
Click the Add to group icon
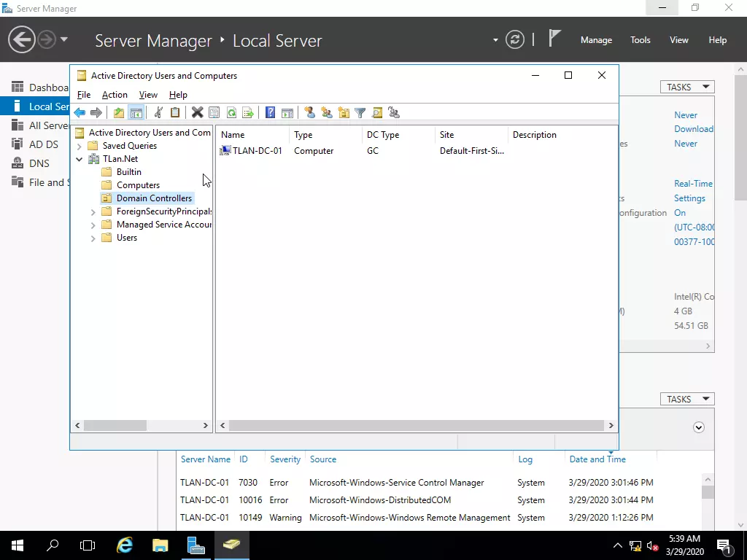(394, 113)
